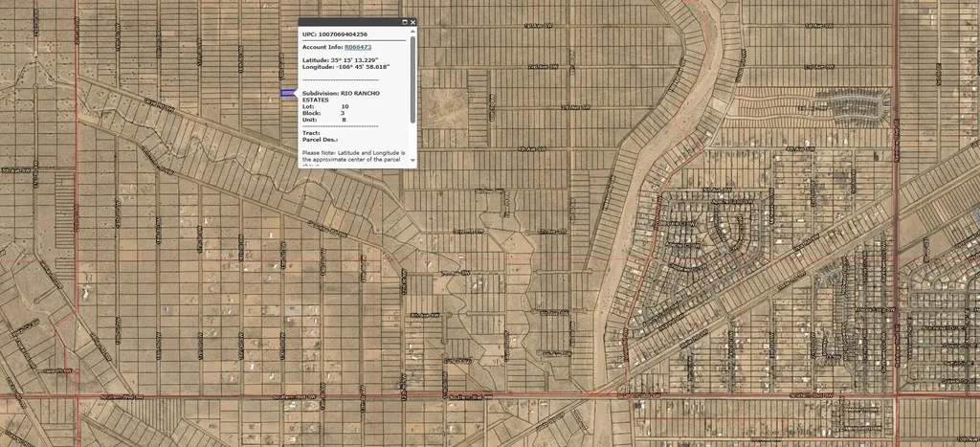
Task: Click the Tract field label
Action: 311,132
